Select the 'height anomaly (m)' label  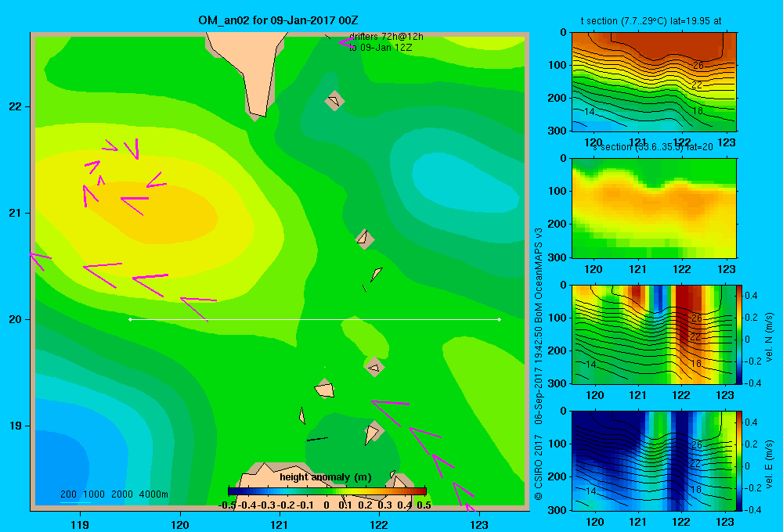pyautogui.click(x=326, y=477)
